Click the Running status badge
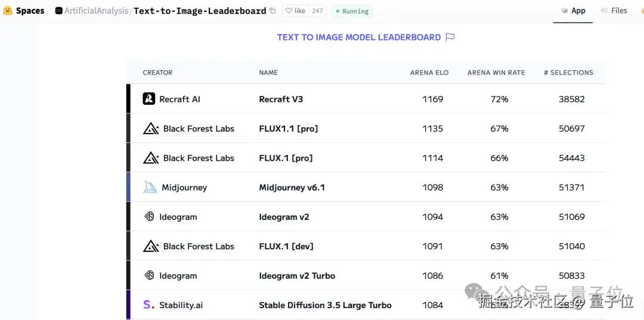 tap(352, 11)
